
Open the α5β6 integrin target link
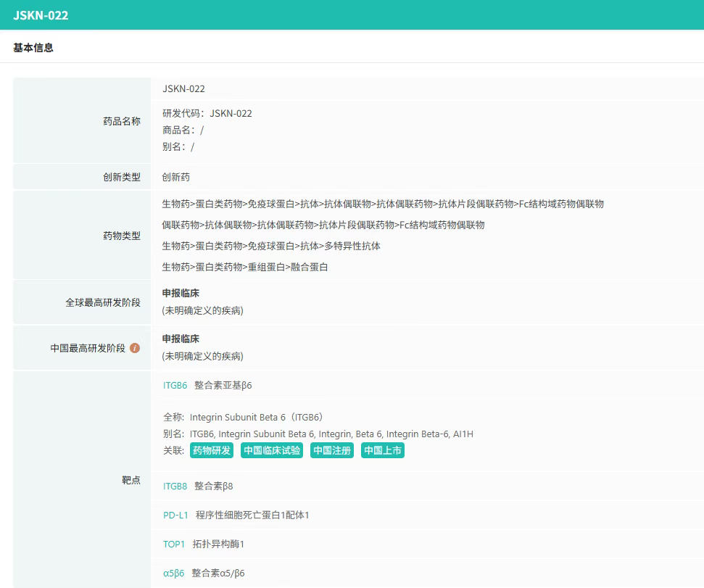click(x=174, y=573)
